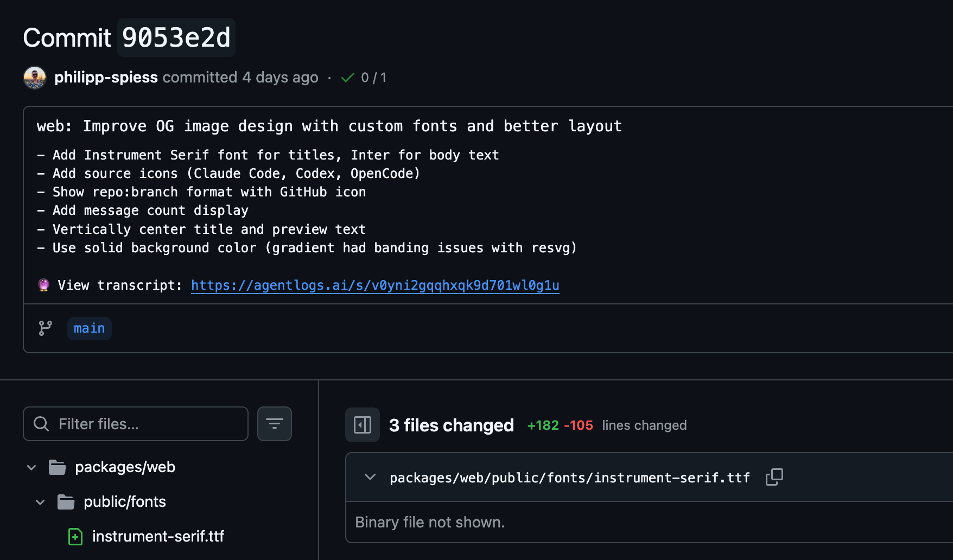Toggle the sidebar collapse panel icon
This screenshot has width=953, height=560.
[362, 425]
